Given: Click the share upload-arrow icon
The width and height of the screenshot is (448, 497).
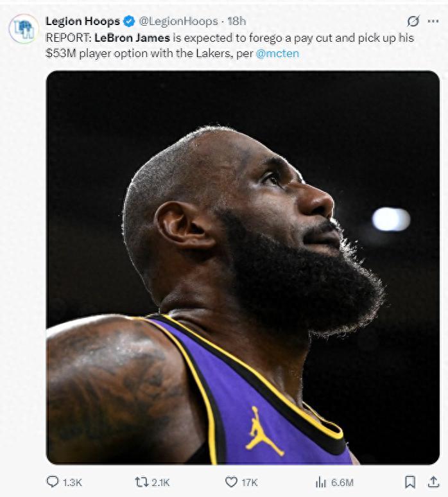Looking at the screenshot, I should 433,482.
